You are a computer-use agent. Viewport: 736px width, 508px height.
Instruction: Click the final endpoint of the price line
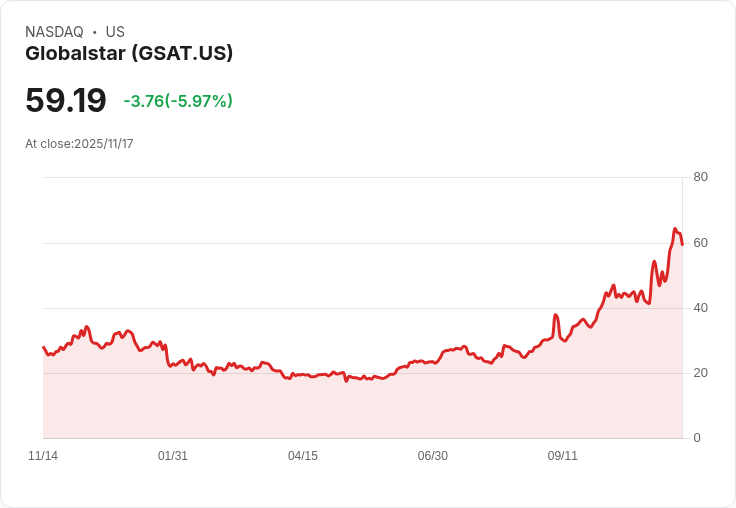(x=682, y=244)
